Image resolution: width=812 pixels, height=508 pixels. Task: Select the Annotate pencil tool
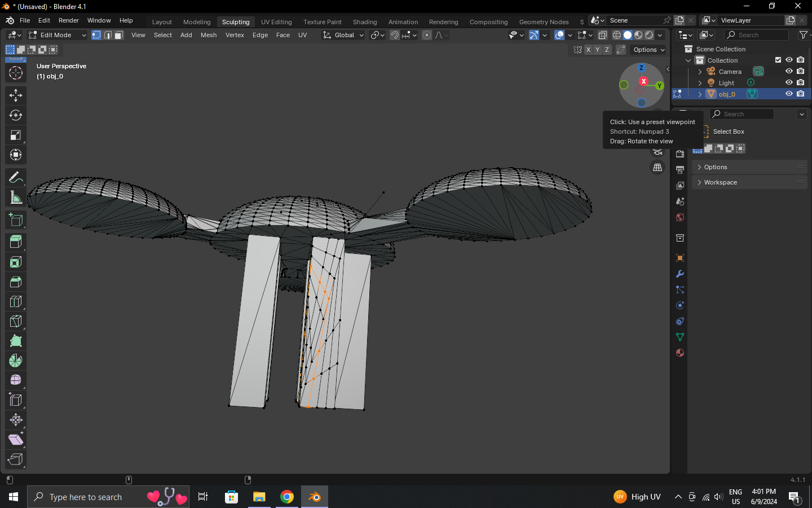coord(16,178)
